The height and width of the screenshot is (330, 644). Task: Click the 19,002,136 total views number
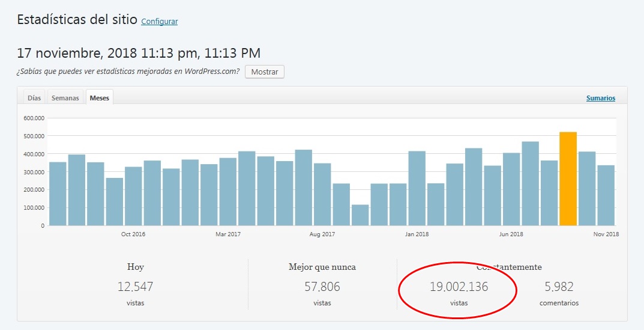[x=459, y=287]
